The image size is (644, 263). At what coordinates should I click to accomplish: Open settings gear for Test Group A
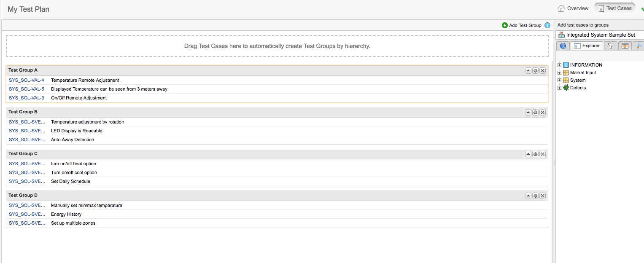(535, 71)
